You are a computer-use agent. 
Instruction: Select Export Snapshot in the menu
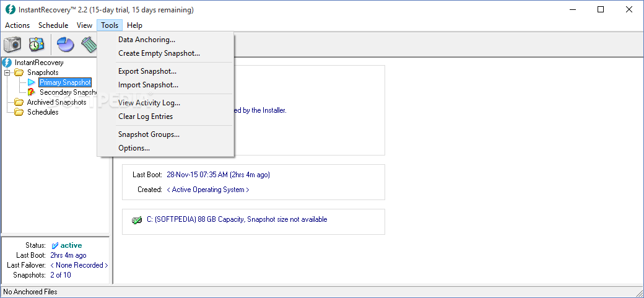click(x=165, y=71)
